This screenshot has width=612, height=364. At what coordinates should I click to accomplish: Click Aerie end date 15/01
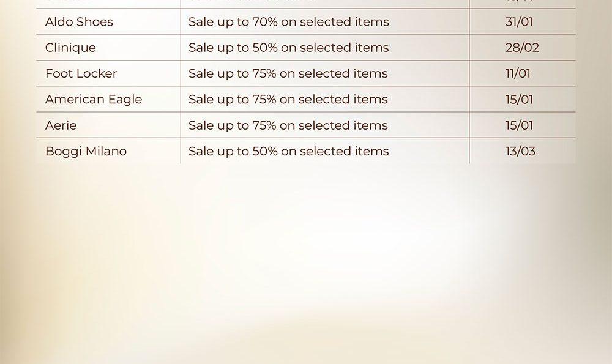click(519, 125)
